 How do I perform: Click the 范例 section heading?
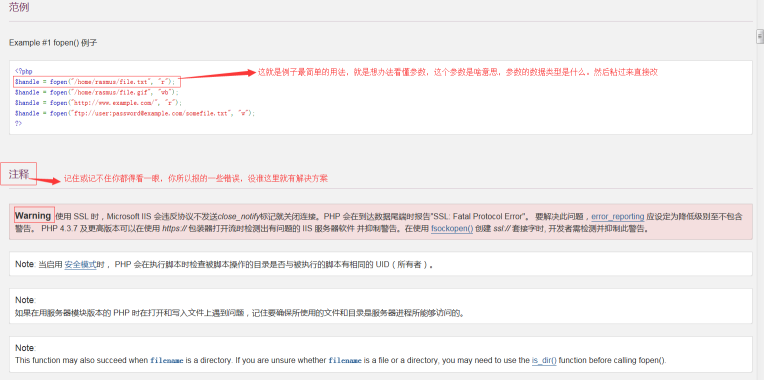click(x=18, y=8)
